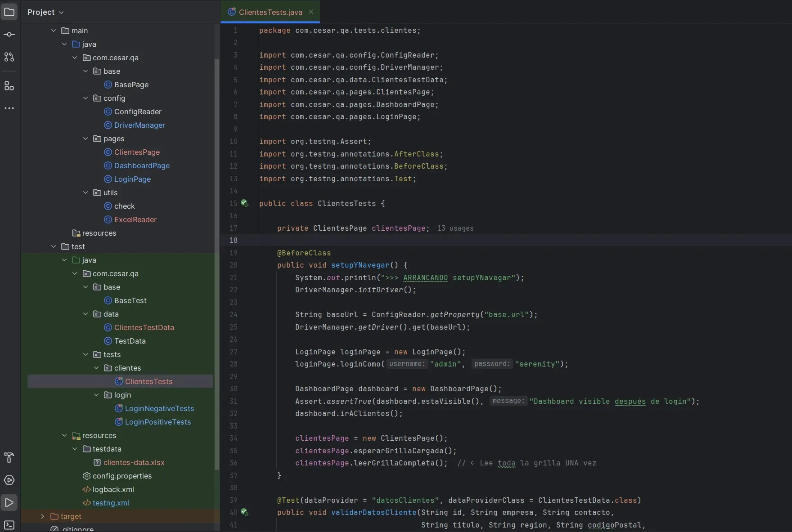Collapse the main folder in Project view
This screenshot has width=792, height=532.
click(54, 30)
